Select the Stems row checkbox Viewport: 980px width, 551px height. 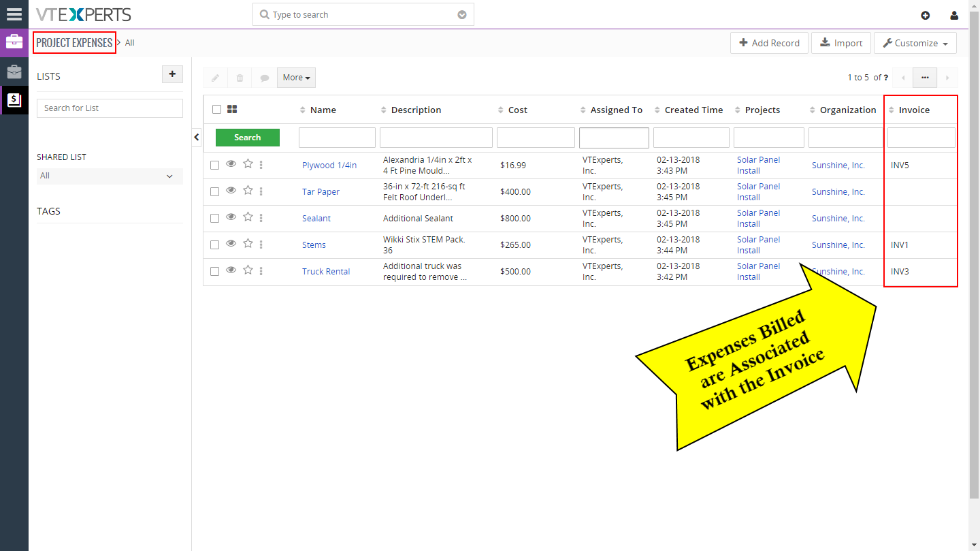[214, 245]
